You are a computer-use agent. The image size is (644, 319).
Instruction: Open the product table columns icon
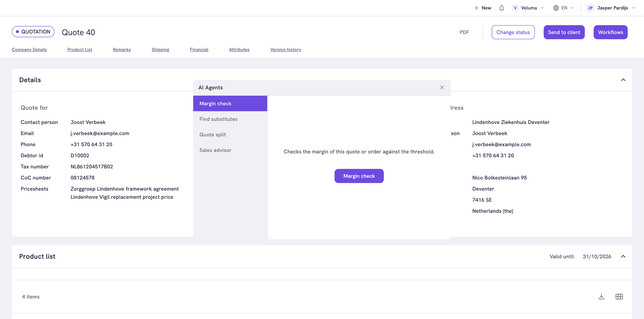619,297
